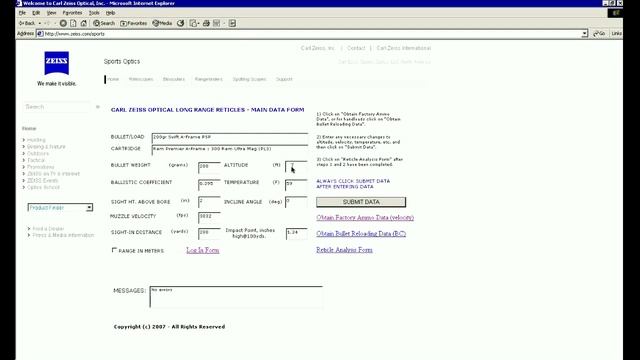Click the Discuss toolbar icon
Screen dimensions: 640x360
pyautogui.click(x=232, y=23)
